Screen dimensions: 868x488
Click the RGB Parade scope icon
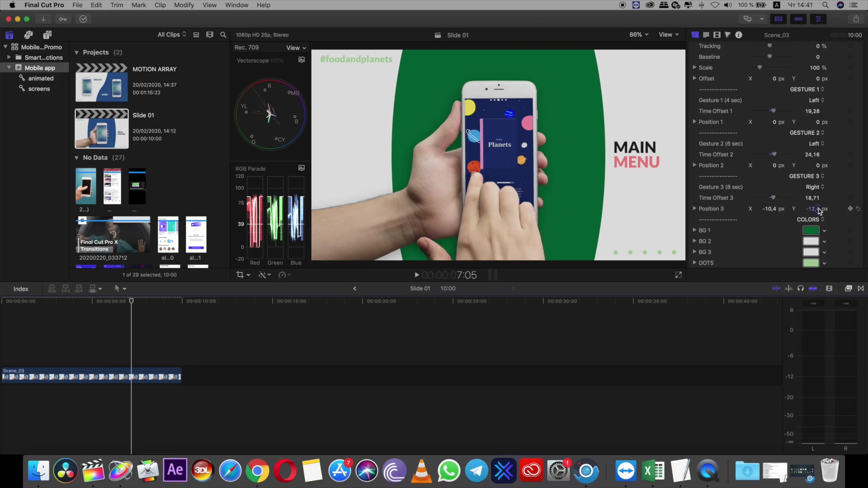pyautogui.click(x=302, y=169)
